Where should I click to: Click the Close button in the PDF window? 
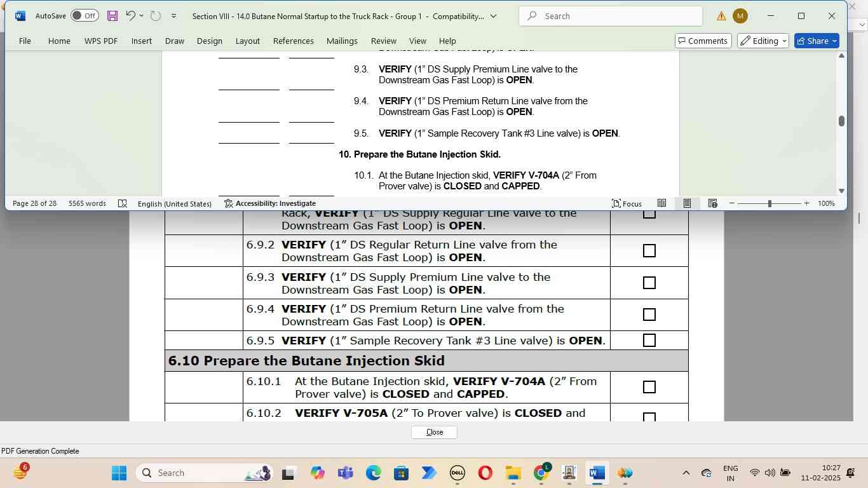click(x=434, y=432)
